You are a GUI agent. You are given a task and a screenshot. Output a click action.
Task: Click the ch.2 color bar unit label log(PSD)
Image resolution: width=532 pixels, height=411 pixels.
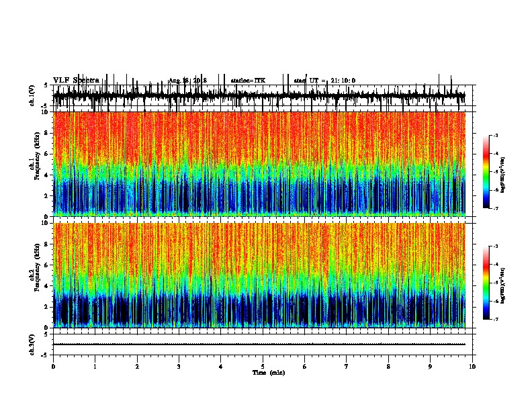click(503, 285)
